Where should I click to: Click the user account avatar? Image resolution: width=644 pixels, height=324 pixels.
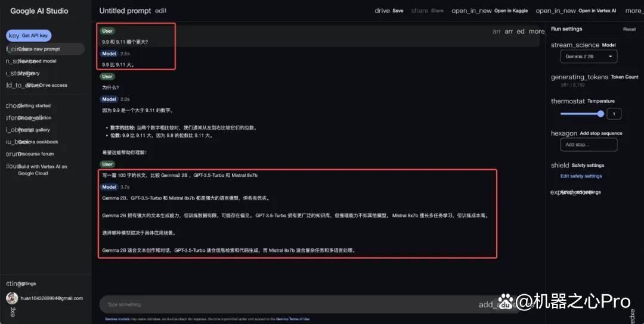click(12, 298)
